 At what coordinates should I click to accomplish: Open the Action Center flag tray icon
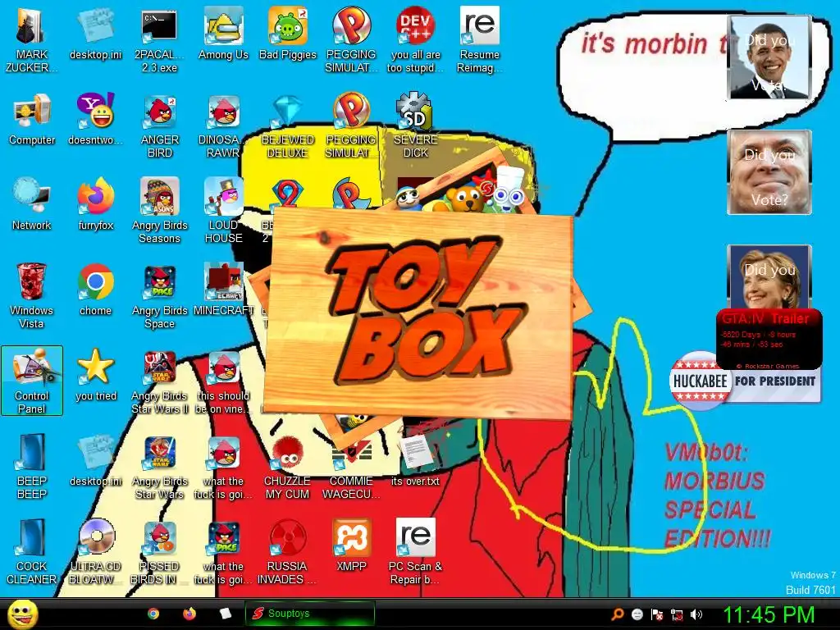[657, 614]
